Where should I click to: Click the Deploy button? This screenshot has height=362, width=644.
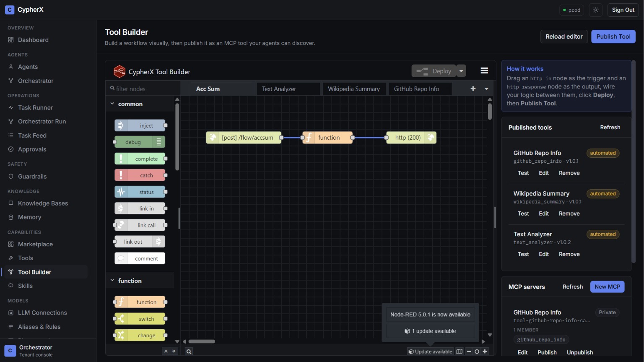434,71
